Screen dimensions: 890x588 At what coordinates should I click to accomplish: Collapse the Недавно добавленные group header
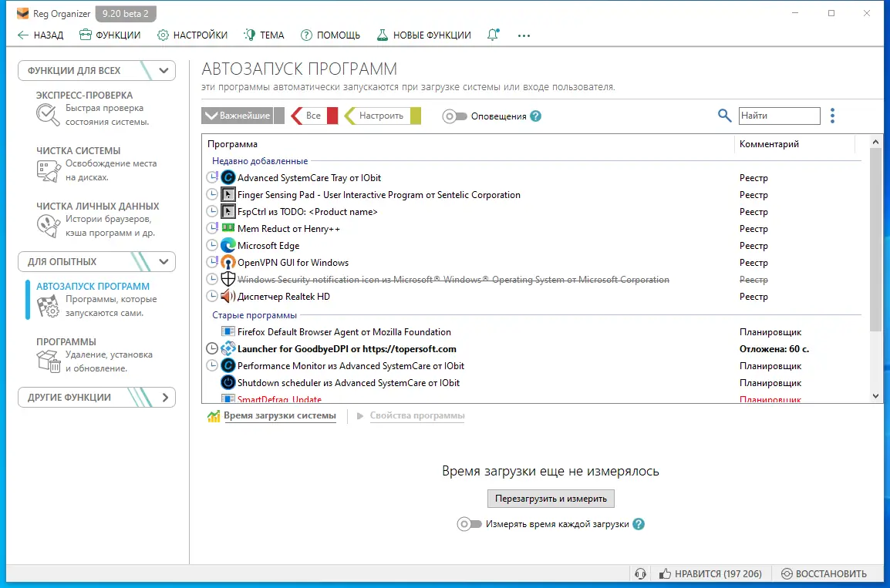point(259,161)
